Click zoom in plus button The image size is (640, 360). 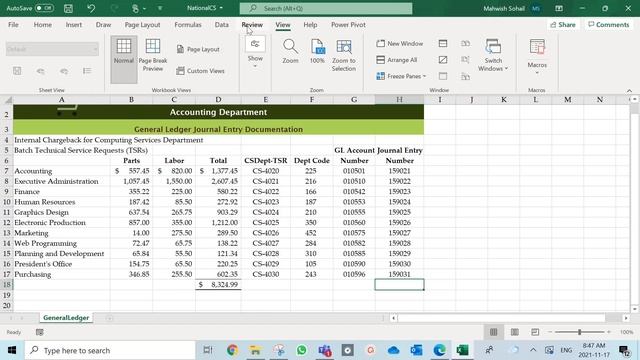(609, 332)
